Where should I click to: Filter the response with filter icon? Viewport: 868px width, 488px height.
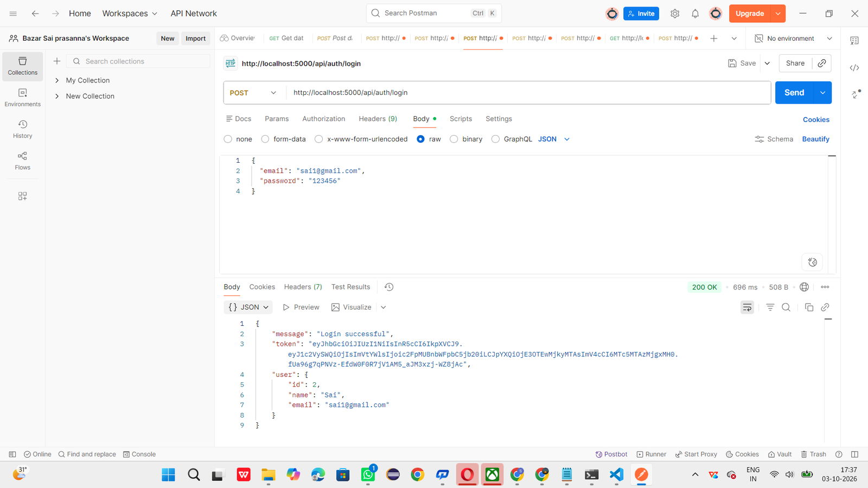coord(770,307)
